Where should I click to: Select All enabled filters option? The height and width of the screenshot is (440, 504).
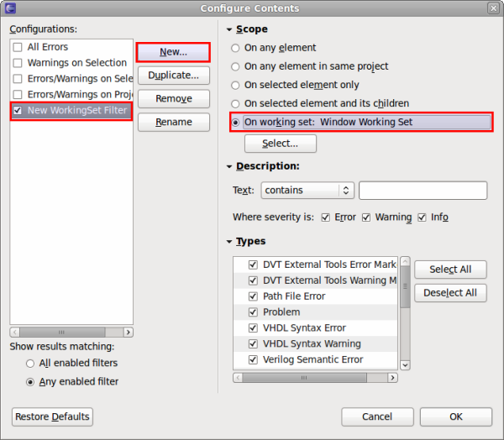coord(30,364)
